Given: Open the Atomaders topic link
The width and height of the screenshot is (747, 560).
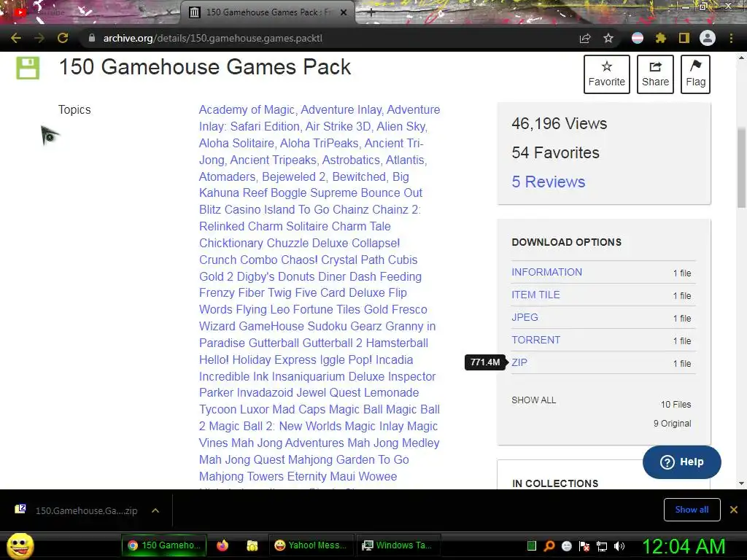Looking at the screenshot, I should pyautogui.click(x=228, y=176).
